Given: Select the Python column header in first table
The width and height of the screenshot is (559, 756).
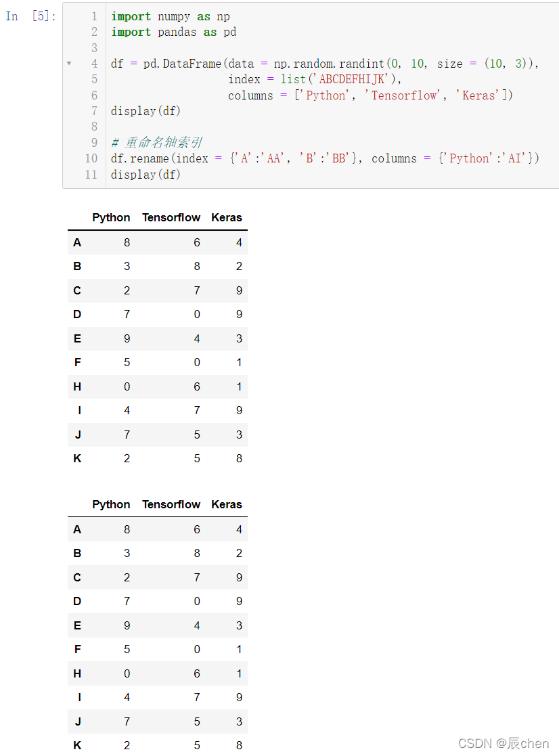Looking at the screenshot, I should 111,217.
